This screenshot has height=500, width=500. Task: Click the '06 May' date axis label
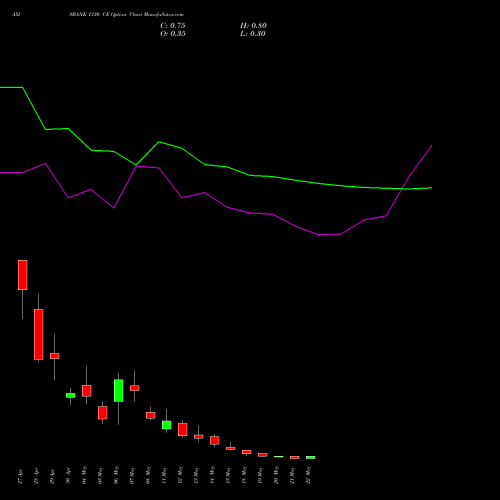pos(116,475)
